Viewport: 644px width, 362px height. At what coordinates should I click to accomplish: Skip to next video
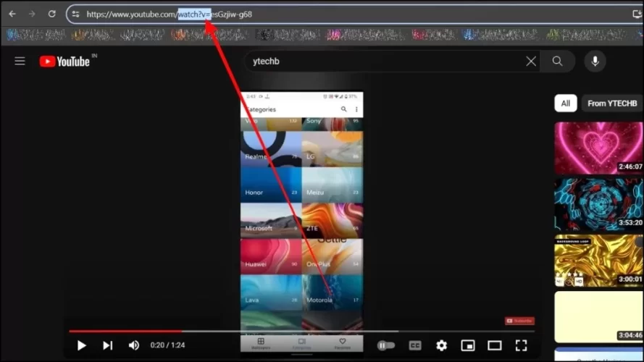107,345
